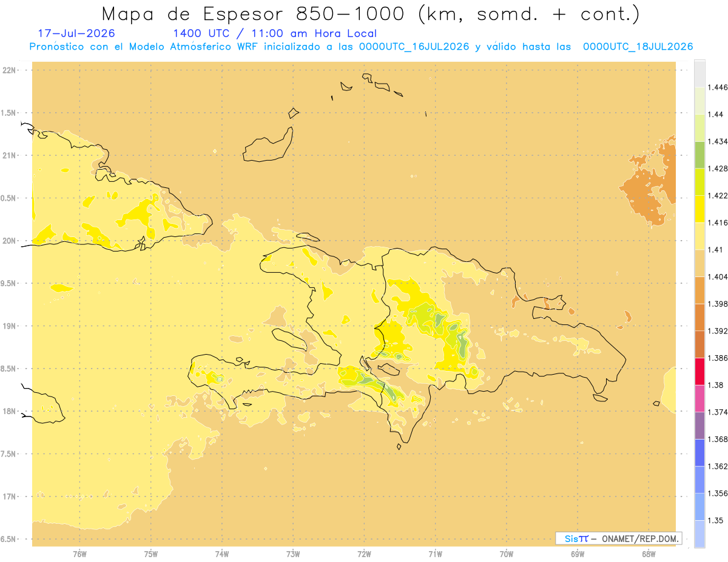Click the '71W' longitude axis label
This screenshot has height=562, width=728.
coord(436,554)
